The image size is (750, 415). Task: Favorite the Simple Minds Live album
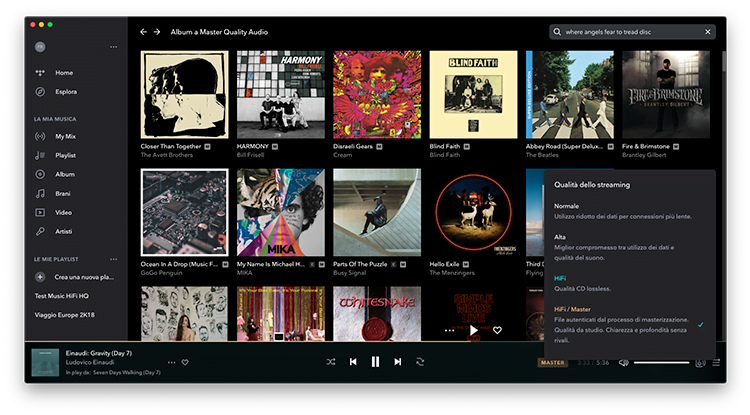click(497, 330)
